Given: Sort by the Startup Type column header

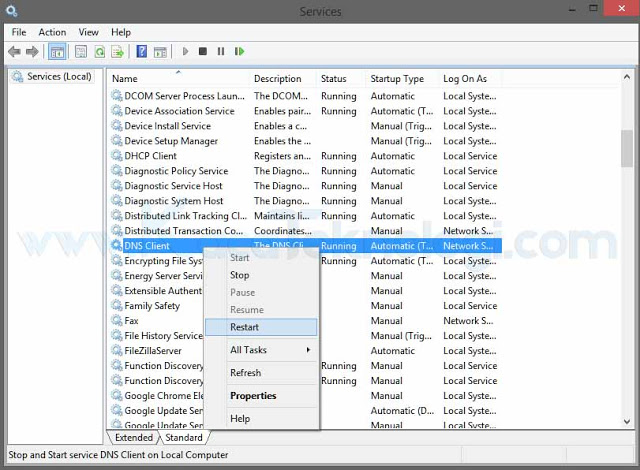Looking at the screenshot, I should [x=397, y=79].
